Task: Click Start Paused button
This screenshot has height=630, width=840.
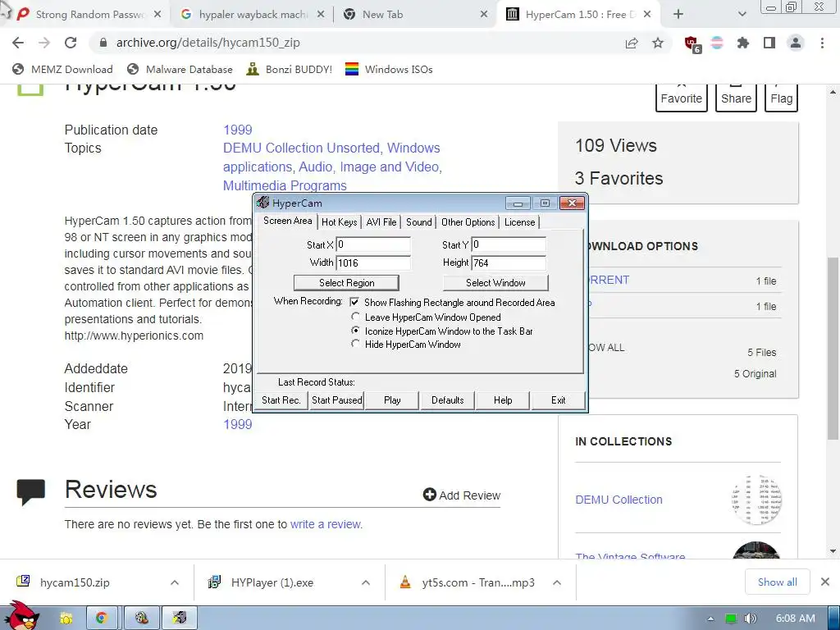Action: click(x=336, y=400)
